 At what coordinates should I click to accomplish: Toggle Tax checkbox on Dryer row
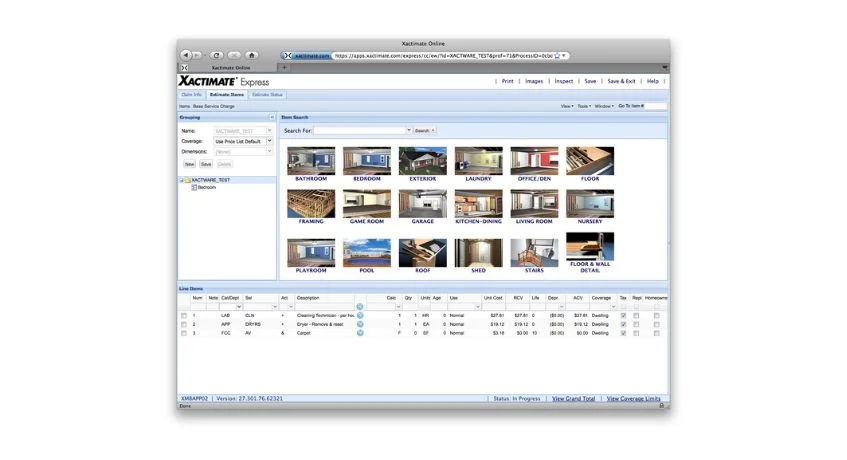pos(623,324)
